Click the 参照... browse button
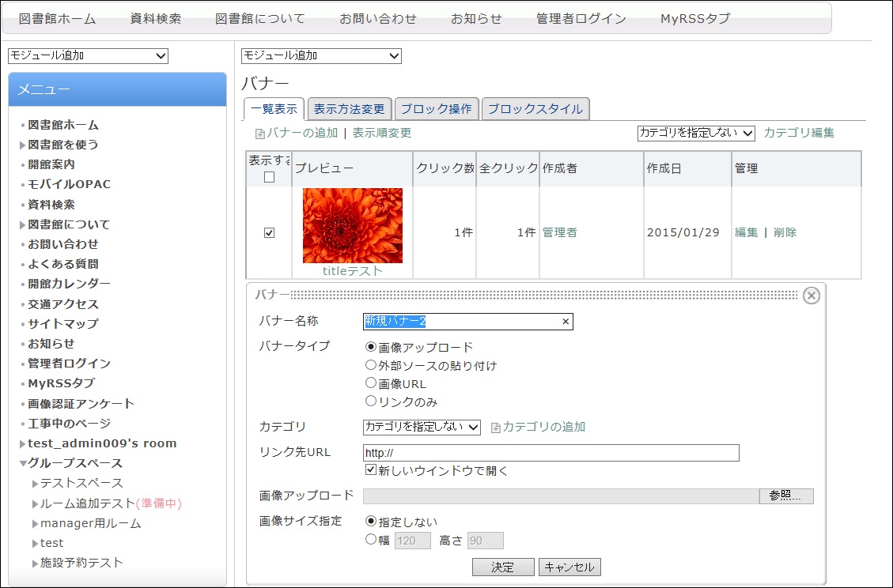Screen dimensions: 893x588 [x=785, y=496]
